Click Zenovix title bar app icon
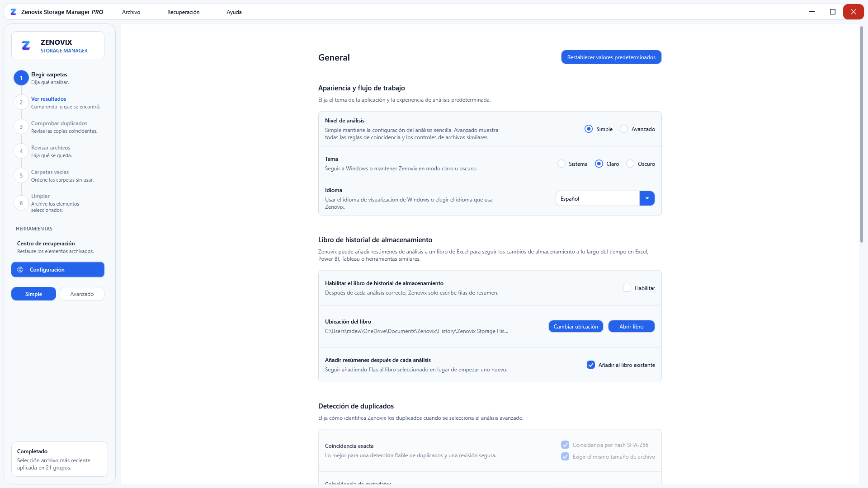 [14, 12]
